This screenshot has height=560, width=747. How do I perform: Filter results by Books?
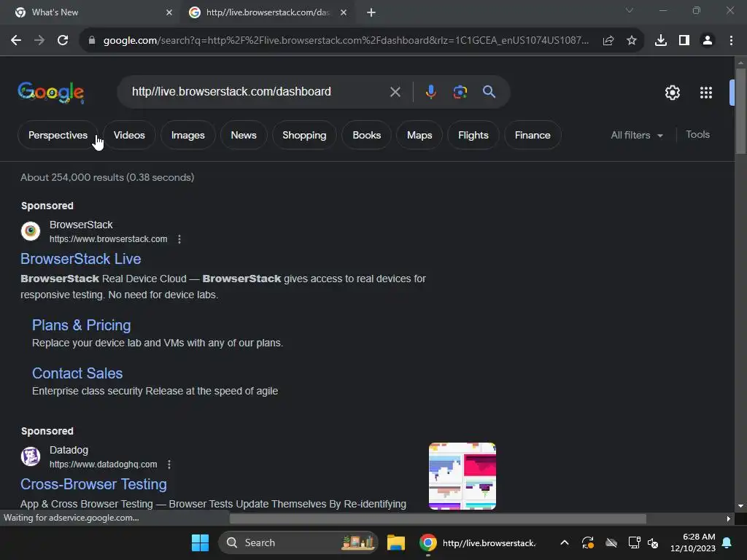pyautogui.click(x=366, y=135)
